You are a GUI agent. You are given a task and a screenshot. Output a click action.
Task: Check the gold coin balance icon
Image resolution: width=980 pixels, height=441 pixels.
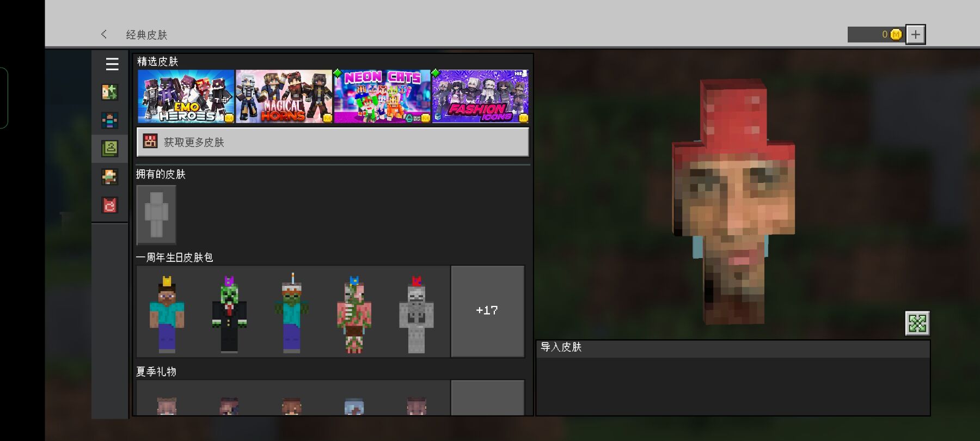click(x=896, y=34)
